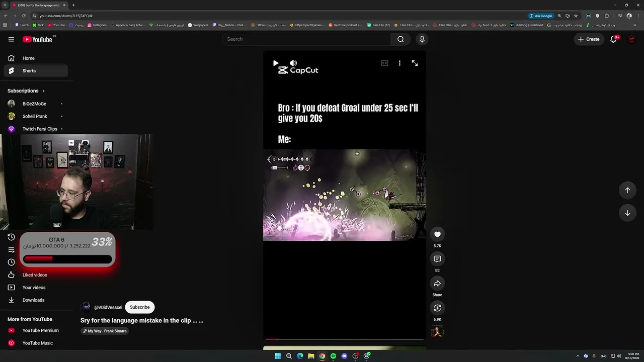
Task: Reload the page in the browser
Action: click(24, 16)
